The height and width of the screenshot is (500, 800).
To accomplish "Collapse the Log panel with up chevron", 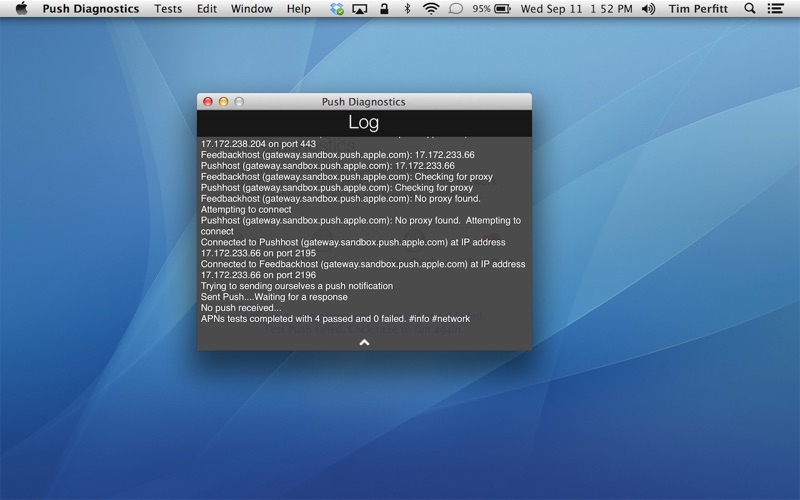I will pyautogui.click(x=364, y=342).
